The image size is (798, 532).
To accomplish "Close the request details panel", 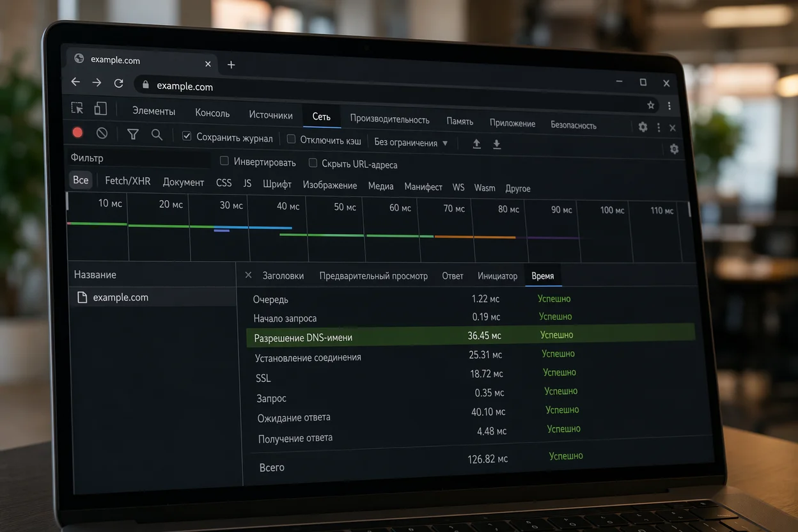I will [x=248, y=275].
